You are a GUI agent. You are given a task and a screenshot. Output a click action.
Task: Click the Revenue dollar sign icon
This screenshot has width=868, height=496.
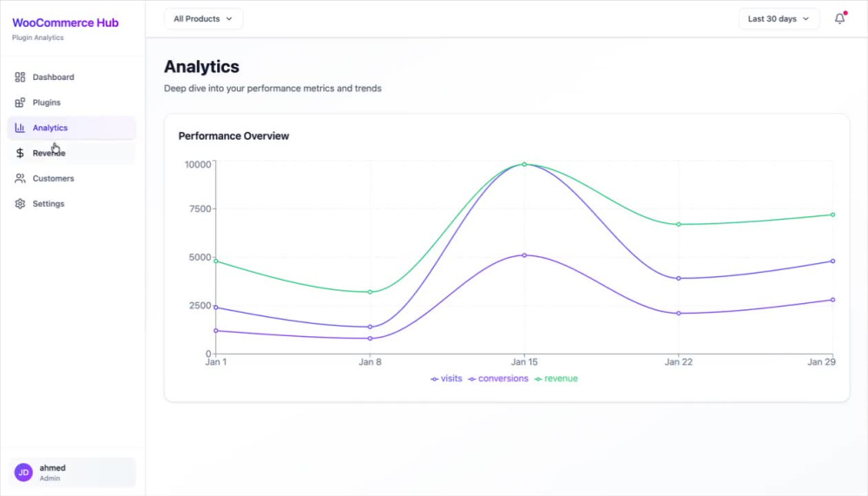click(20, 153)
